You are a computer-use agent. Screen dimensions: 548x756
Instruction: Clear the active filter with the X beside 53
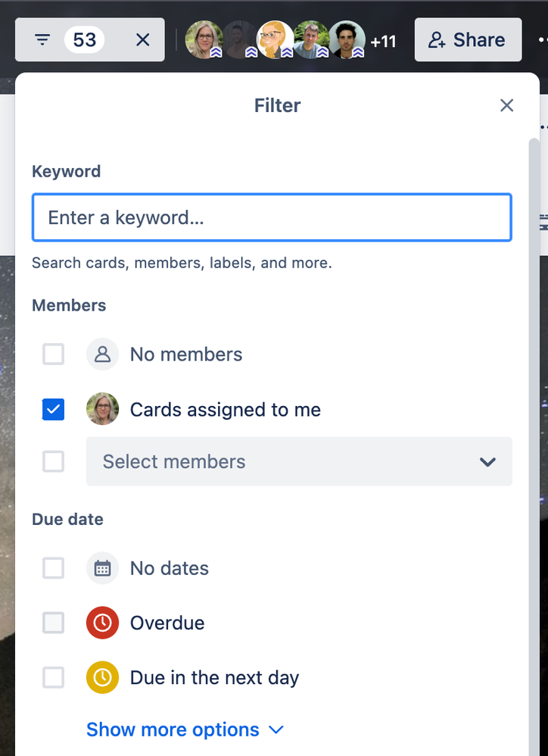142,40
